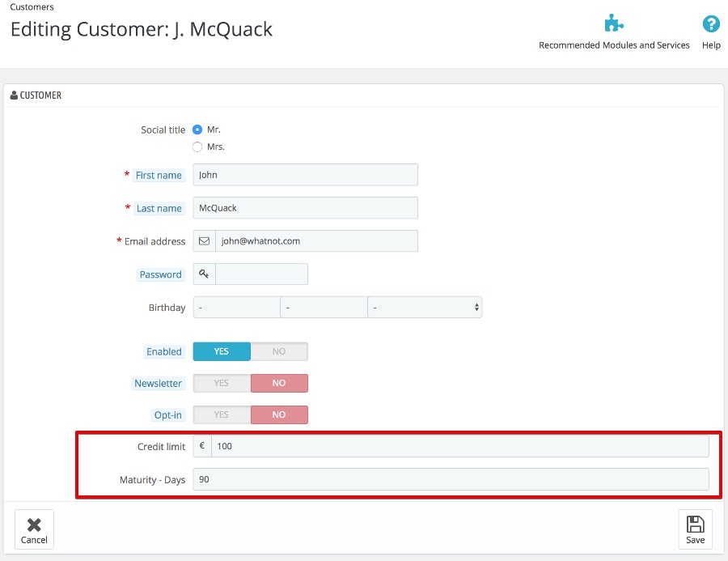Select the Mr. social title

coord(197,130)
